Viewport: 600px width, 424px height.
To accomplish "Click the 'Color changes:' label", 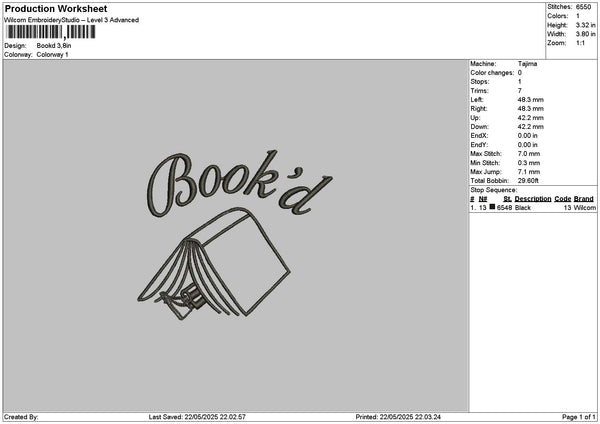I will (492, 73).
